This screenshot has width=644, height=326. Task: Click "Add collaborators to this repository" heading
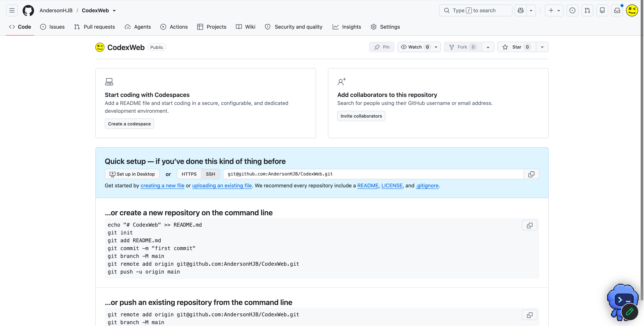(x=387, y=95)
